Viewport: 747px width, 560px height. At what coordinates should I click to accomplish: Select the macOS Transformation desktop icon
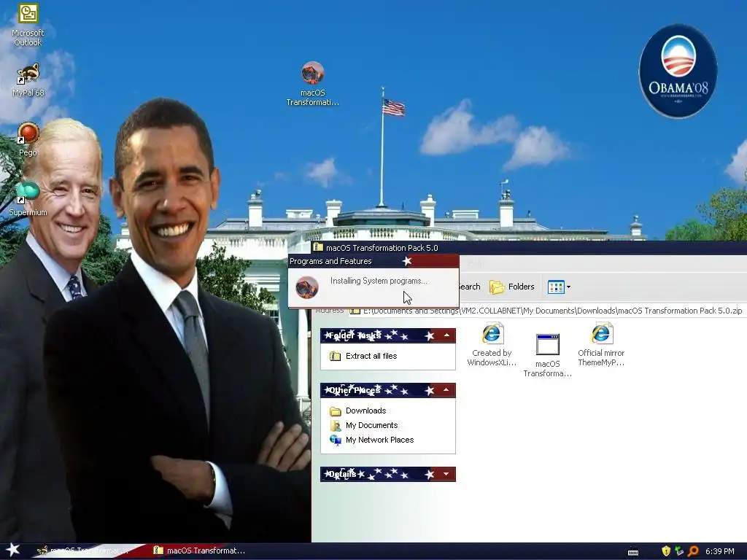(x=312, y=84)
